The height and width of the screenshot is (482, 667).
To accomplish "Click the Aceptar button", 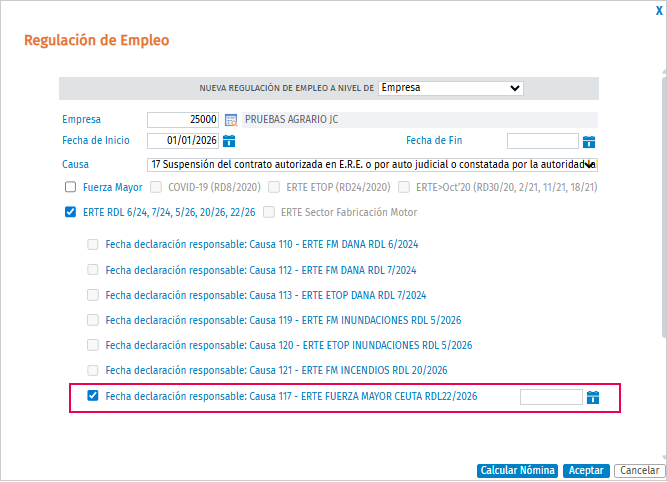I will [586, 471].
